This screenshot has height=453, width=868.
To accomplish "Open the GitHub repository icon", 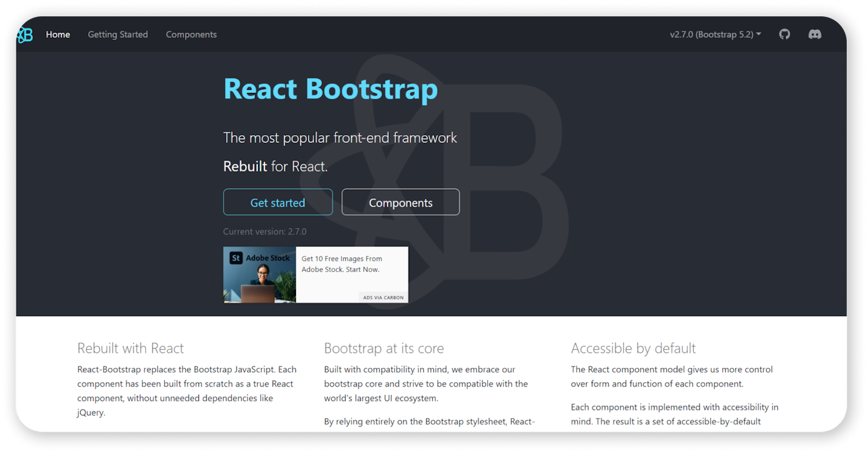I will (x=784, y=34).
